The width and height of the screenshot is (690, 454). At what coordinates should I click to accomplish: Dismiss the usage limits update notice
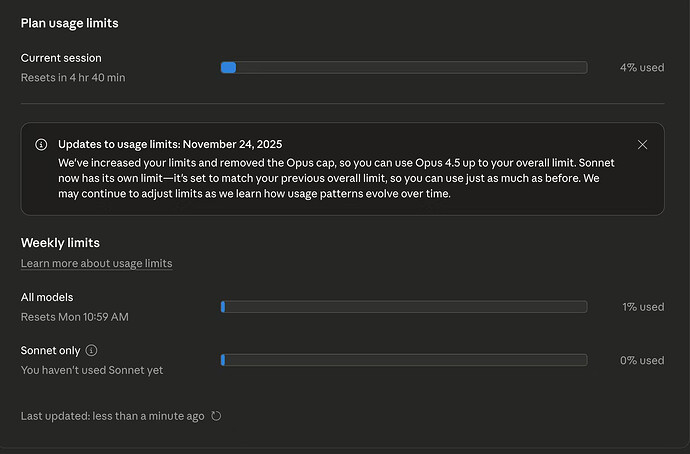[x=642, y=145]
